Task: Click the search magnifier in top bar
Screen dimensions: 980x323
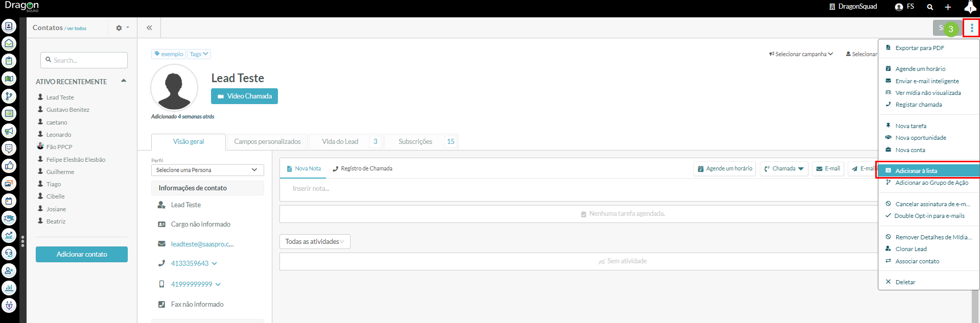Action: coord(930,7)
